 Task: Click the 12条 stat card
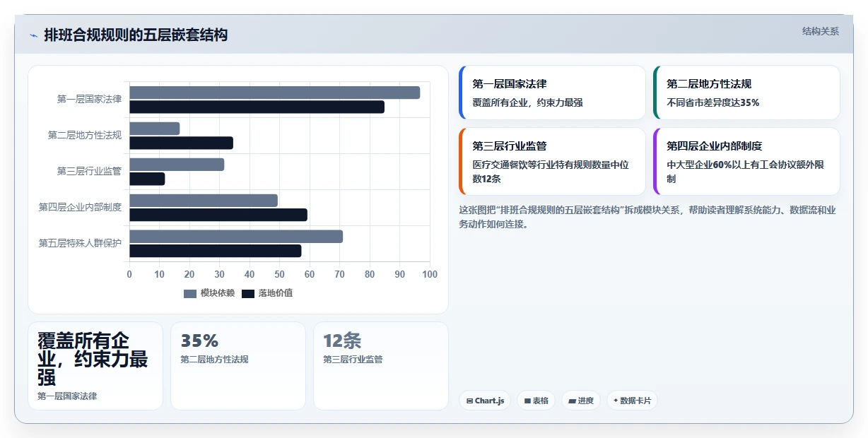pos(381,366)
